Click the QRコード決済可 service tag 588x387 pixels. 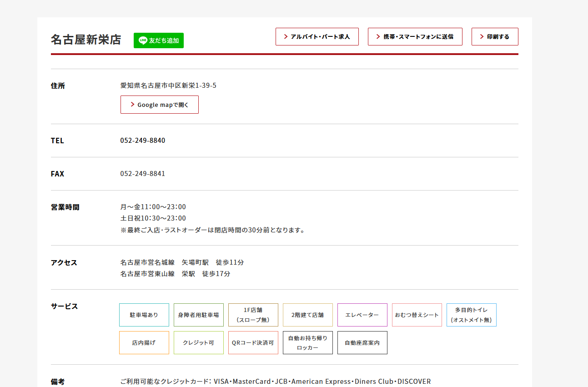coord(253,343)
